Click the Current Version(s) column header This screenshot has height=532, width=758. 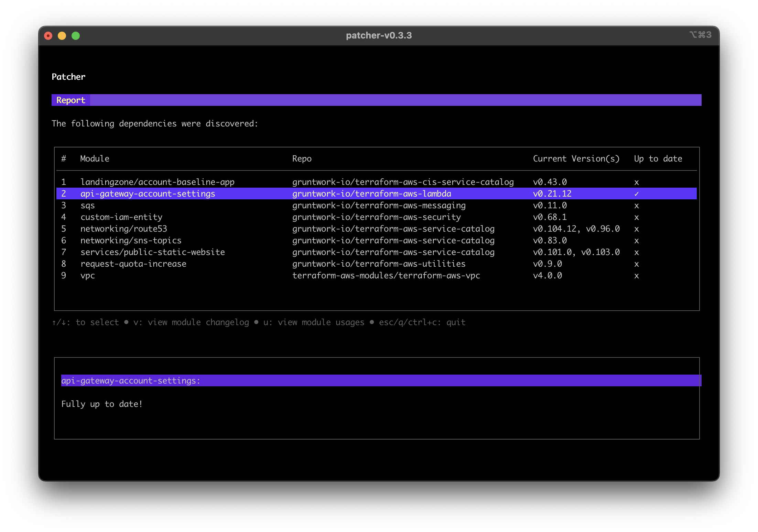pyautogui.click(x=576, y=158)
